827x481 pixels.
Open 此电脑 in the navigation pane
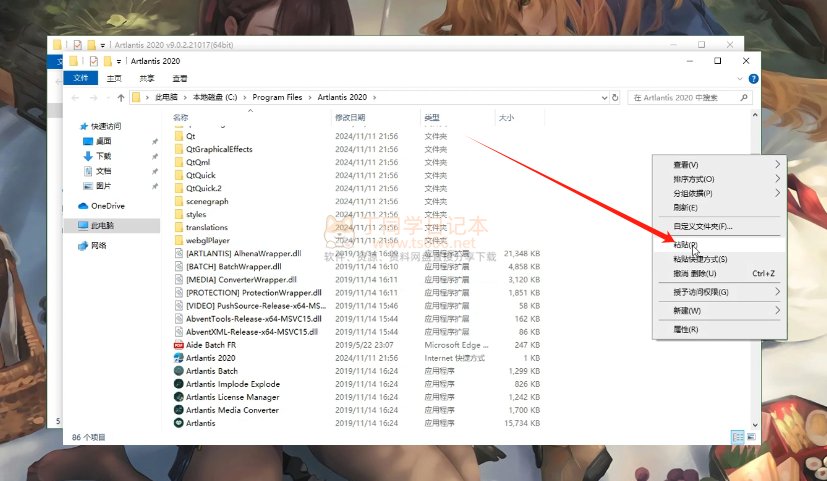[x=102, y=226]
